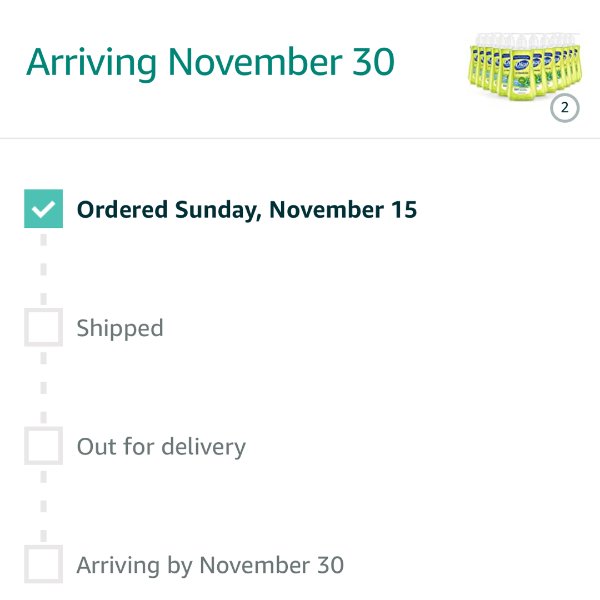Tap the Out for delivery step label
This screenshot has width=600, height=600.
tap(161, 447)
